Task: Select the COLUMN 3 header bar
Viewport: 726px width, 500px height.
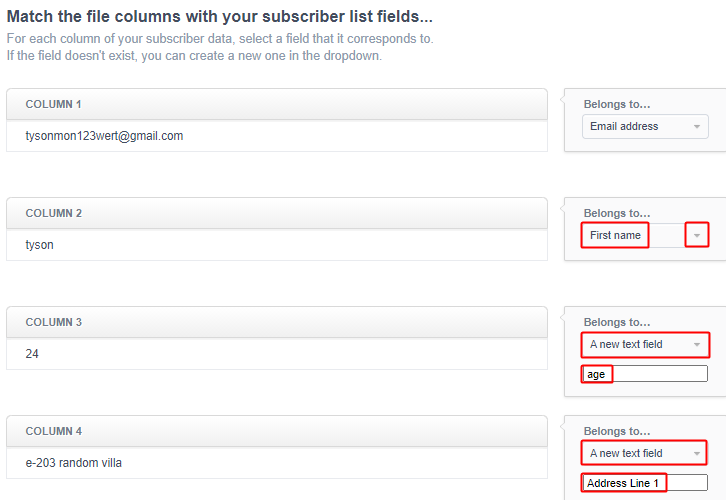Action: pos(277,322)
